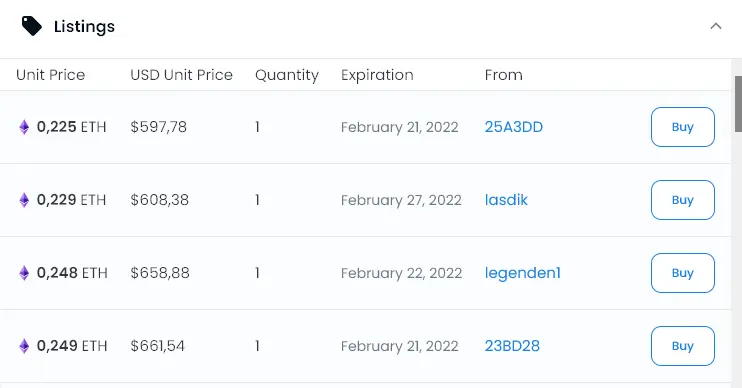Click the Quantity column header
The image size is (742, 388).
click(287, 75)
